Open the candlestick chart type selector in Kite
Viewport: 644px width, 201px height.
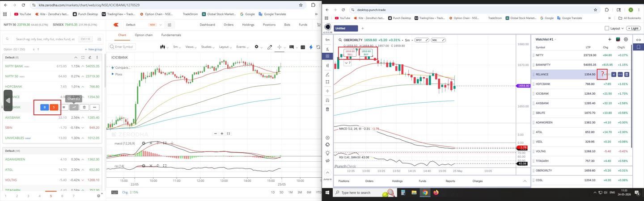164,47
